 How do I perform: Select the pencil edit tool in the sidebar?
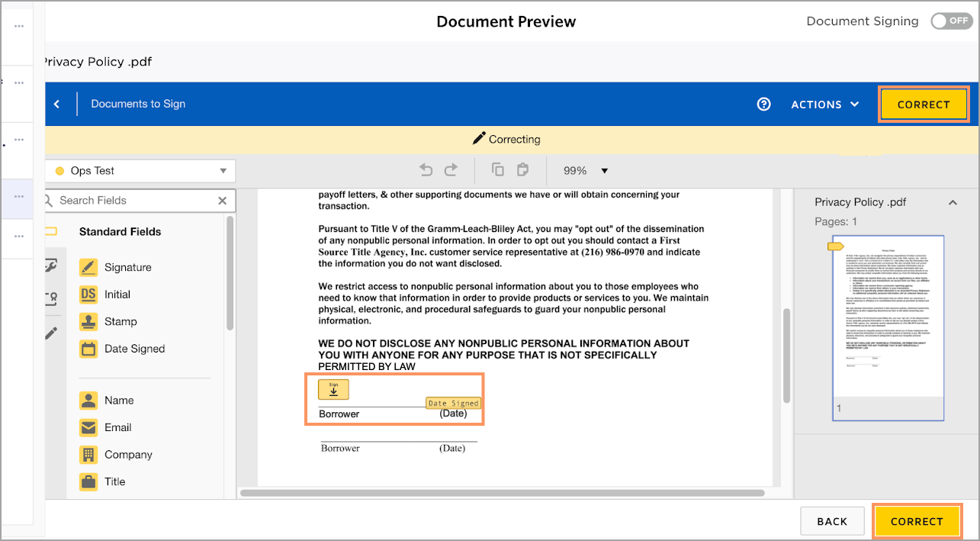pos(52,333)
